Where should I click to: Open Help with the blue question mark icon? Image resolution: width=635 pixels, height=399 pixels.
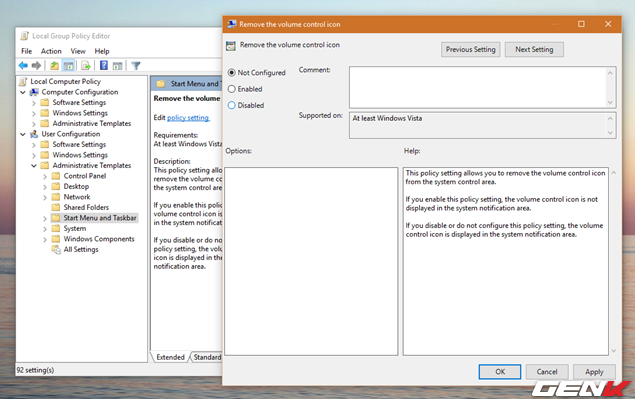(x=104, y=65)
